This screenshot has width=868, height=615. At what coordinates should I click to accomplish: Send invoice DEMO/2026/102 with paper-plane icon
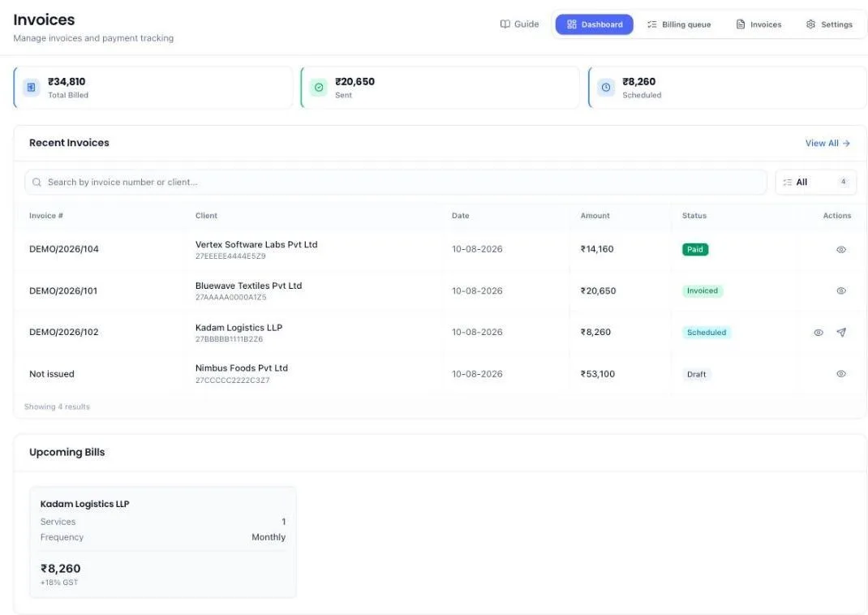point(841,333)
